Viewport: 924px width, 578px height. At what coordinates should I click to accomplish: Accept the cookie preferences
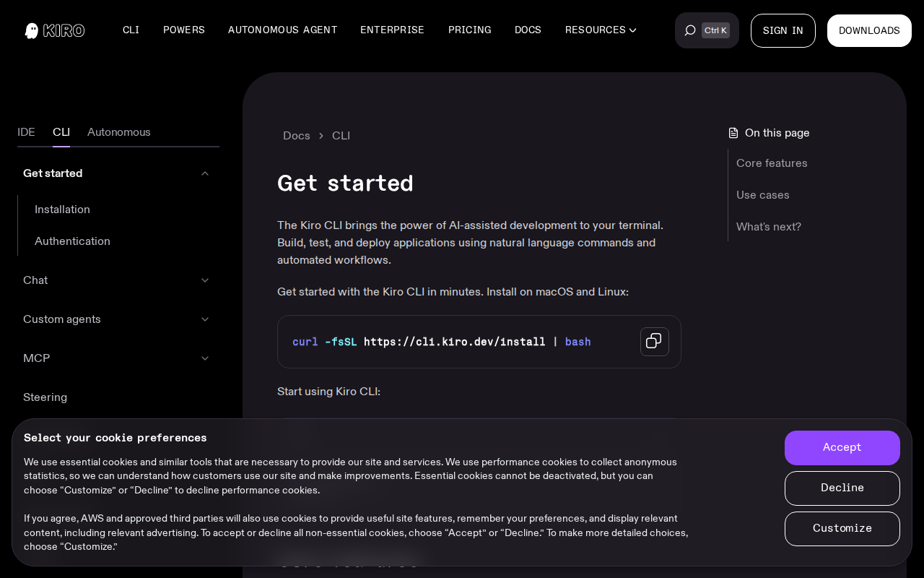click(x=842, y=448)
